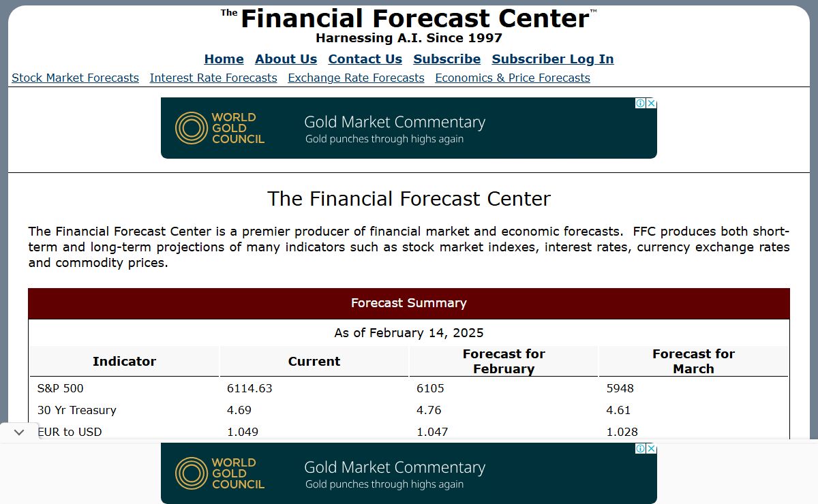
Task: Close the top Gold Market Commentary ad
Action: (651, 104)
